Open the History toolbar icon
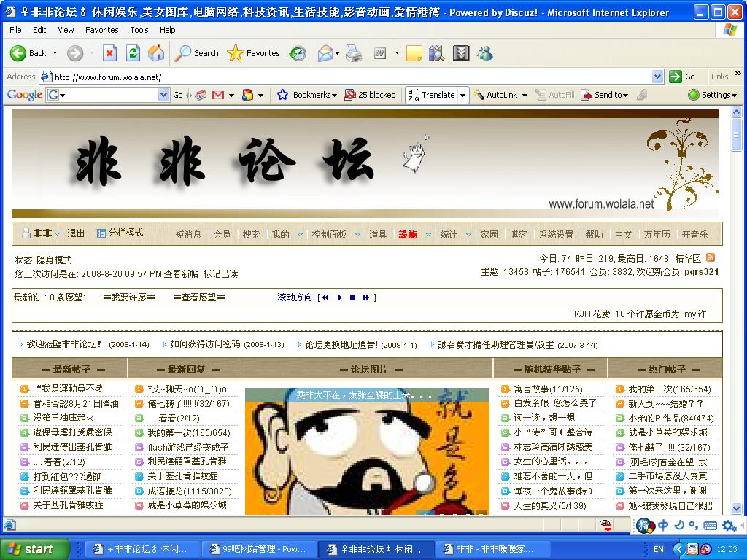 [298, 53]
